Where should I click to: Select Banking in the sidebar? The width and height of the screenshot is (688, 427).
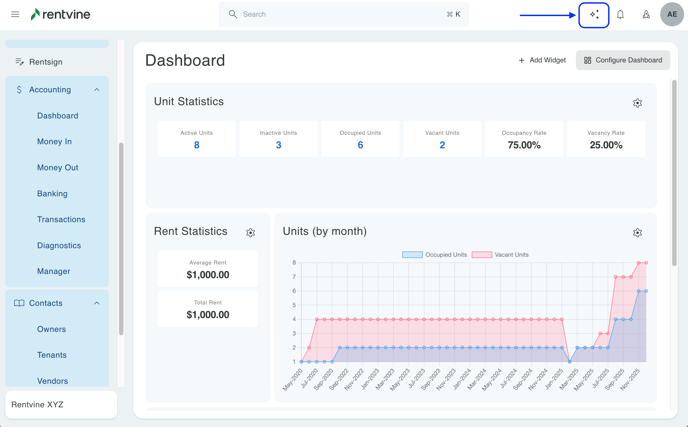click(52, 194)
